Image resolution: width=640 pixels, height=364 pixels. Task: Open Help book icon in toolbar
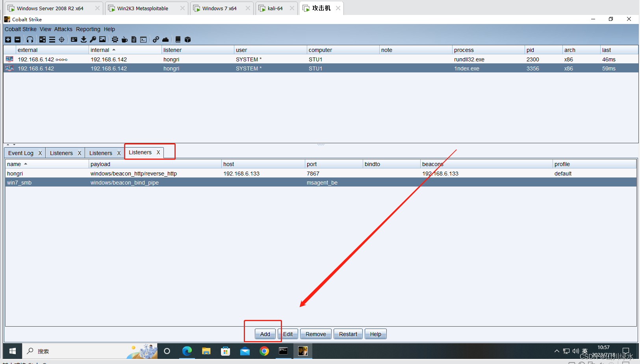click(x=178, y=39)
